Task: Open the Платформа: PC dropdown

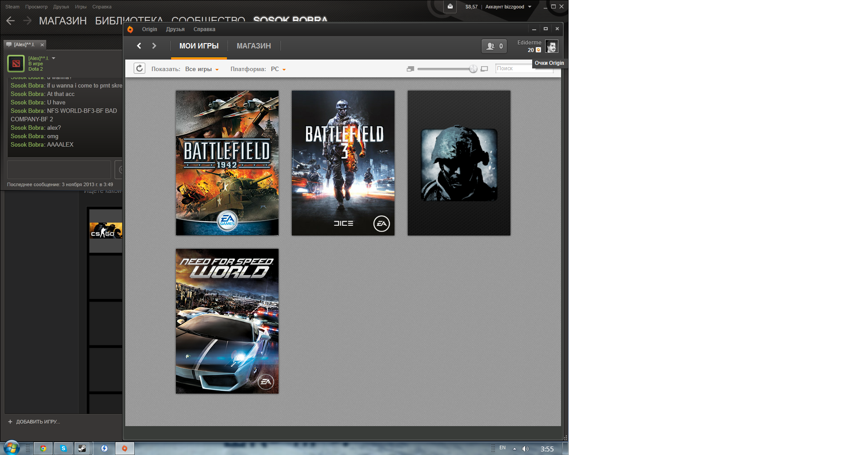Action: tap(278, 69)
